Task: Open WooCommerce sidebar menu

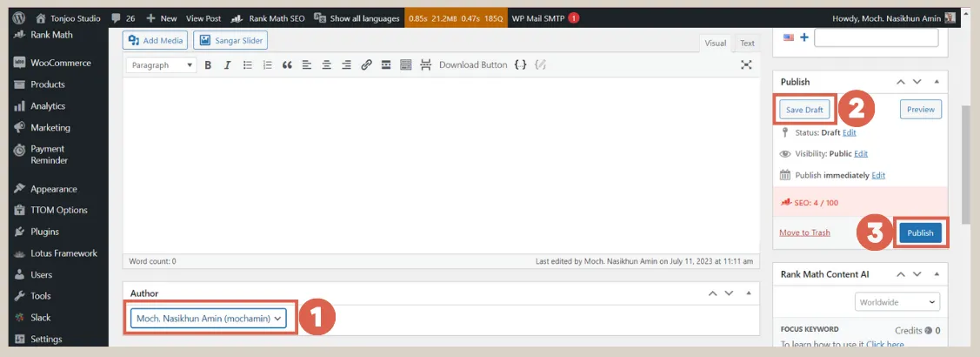Action: [59, 63]
